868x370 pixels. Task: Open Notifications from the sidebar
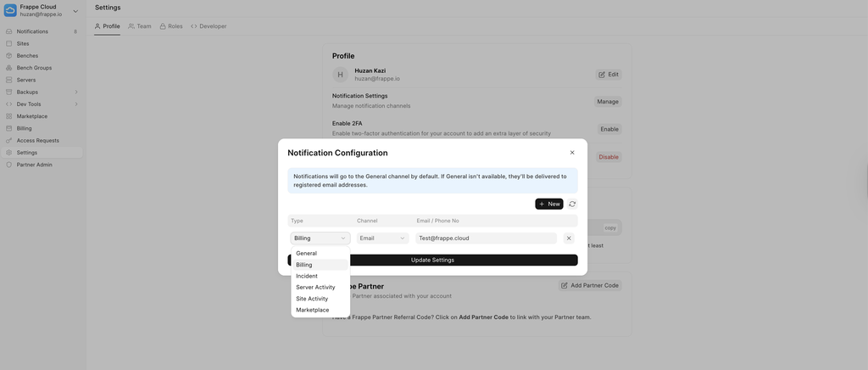click(32, 31)
